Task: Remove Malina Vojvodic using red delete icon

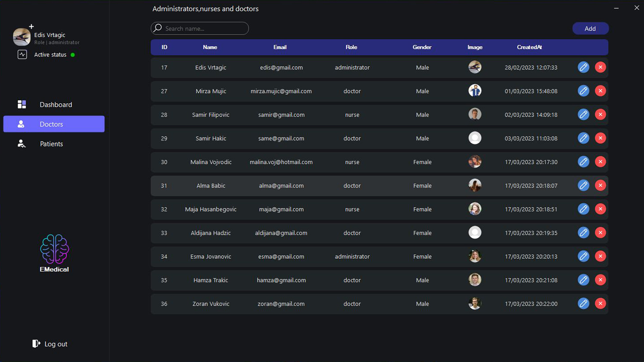Action: pos(600,162)
